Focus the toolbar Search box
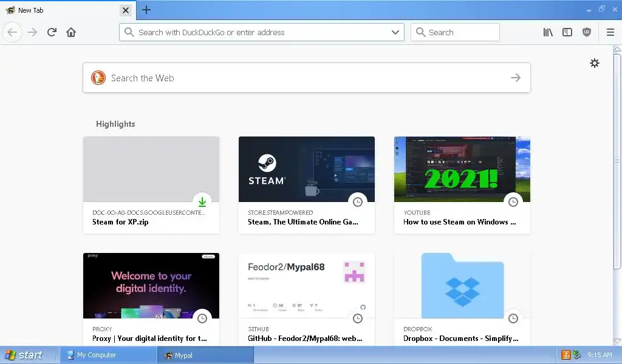The image size is (622, 364). [455, 32]
